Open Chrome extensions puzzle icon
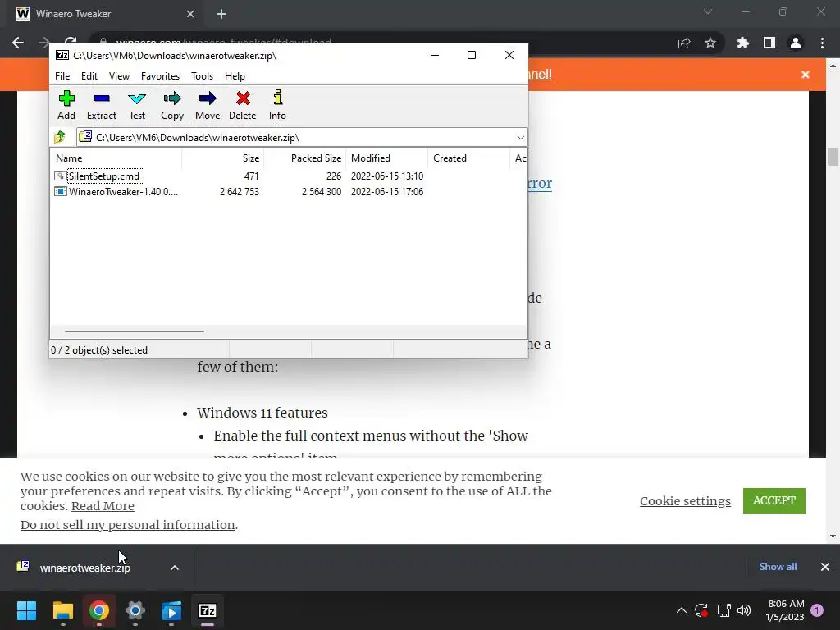The width and height of the screenshot is (840, 630). click(743, 43)
